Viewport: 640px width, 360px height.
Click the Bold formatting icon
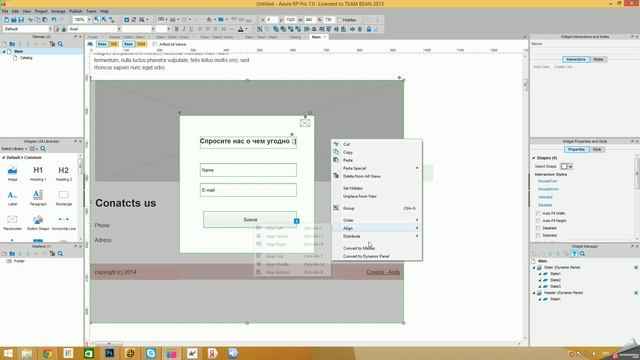click(176, 29)
